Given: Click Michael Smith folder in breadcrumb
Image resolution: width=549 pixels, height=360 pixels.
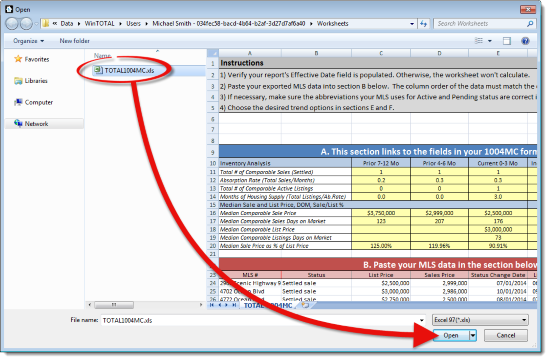Looking at the screenshot, I should point(229,24).
